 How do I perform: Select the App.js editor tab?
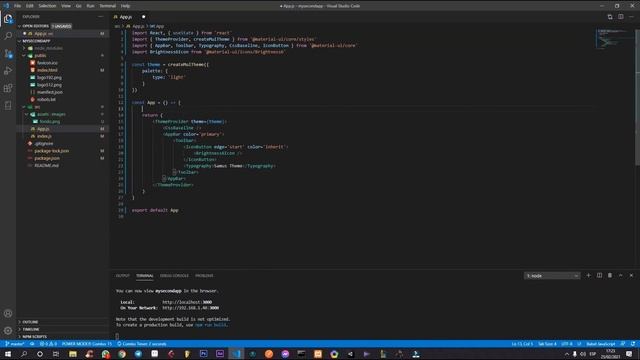pos(130,17)
